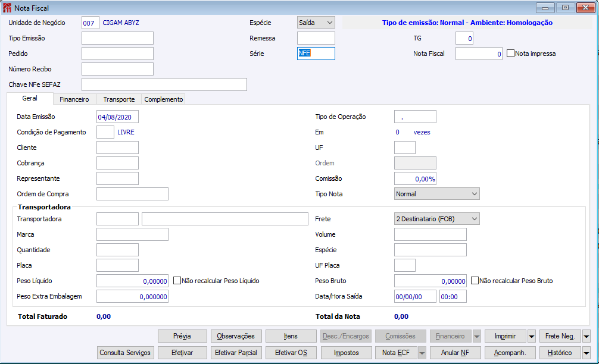Click the Itens button
599x364 pixels.
click(291, 336)
